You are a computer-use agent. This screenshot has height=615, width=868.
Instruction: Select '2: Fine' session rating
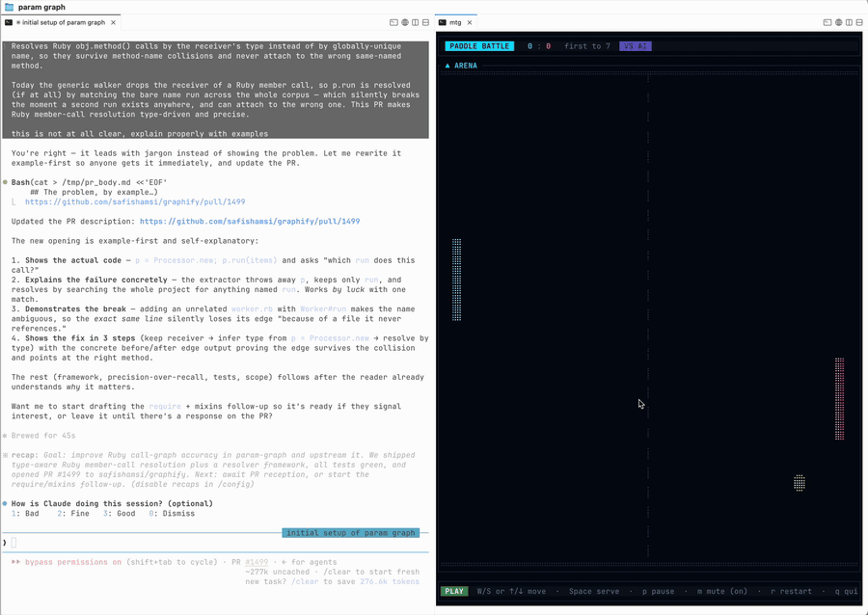[73, 513]
